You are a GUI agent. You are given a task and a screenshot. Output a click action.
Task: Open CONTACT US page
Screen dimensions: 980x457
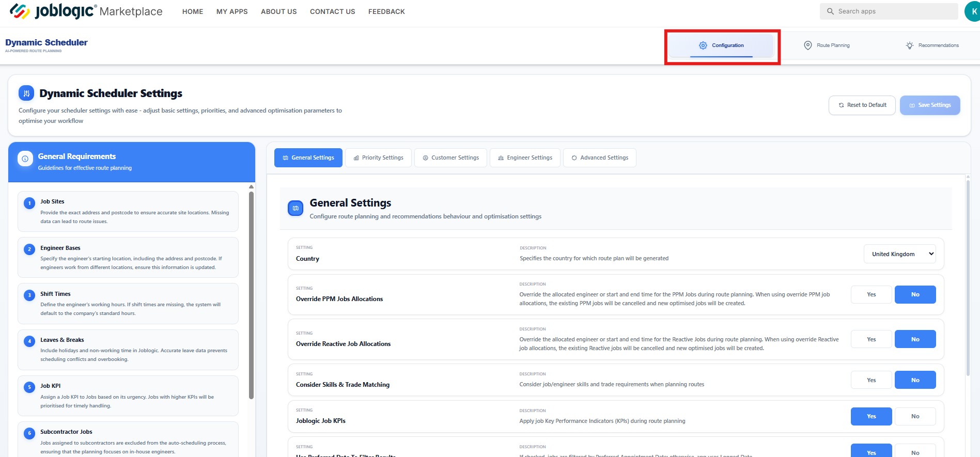[x=333, y=11]
